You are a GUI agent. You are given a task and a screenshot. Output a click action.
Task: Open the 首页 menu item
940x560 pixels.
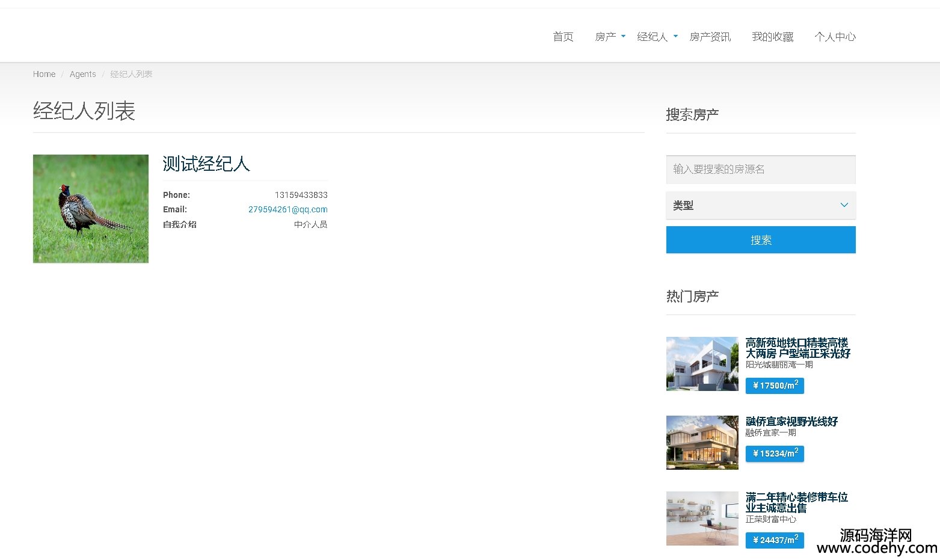click(563, 37)
